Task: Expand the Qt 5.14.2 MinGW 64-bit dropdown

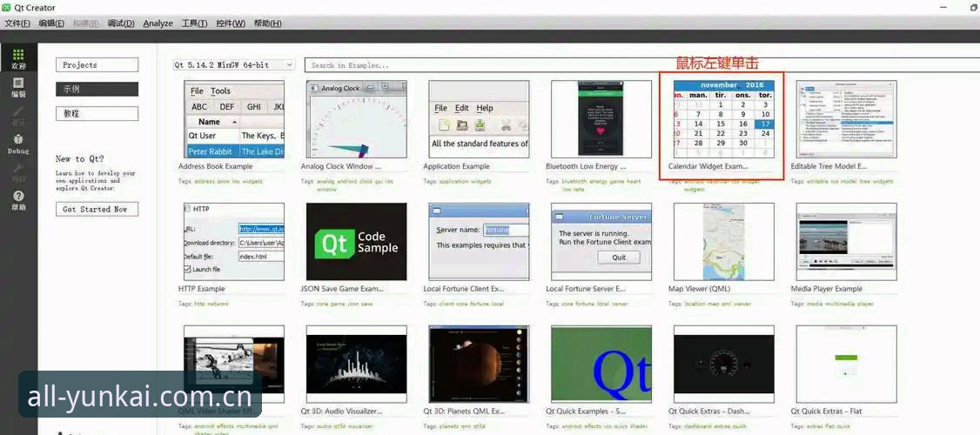Action: coord(234,65)
